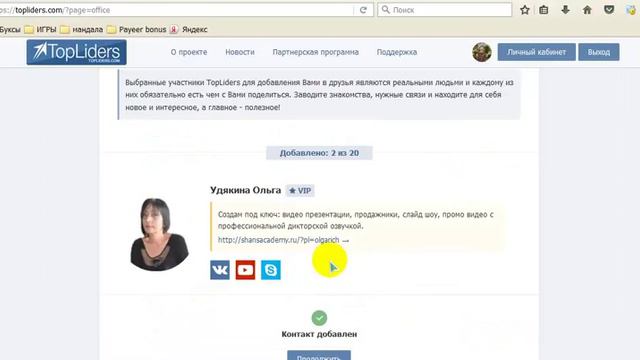Click the green checkmark status icon
640x360 pixels.
point(319,318)
